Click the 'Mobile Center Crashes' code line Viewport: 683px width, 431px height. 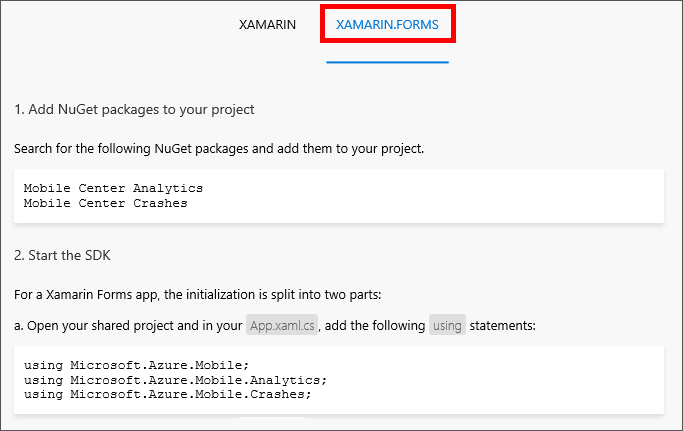[x=105, y=203]
